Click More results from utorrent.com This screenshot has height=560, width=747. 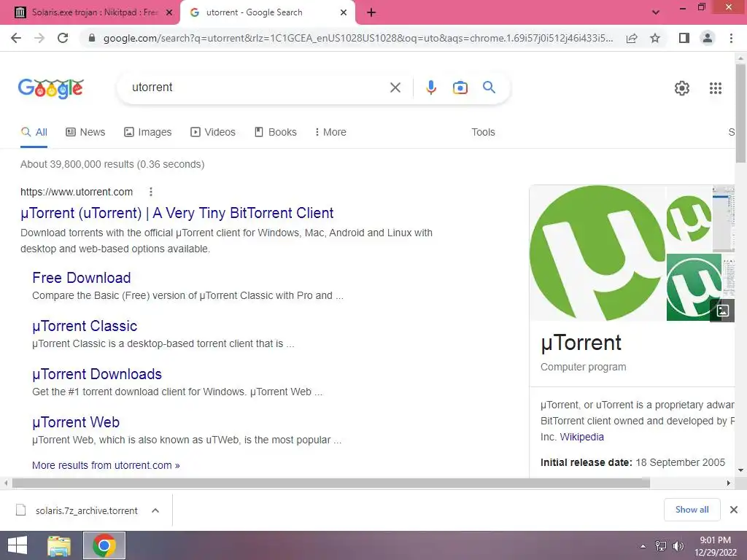(x=106, y=465)
